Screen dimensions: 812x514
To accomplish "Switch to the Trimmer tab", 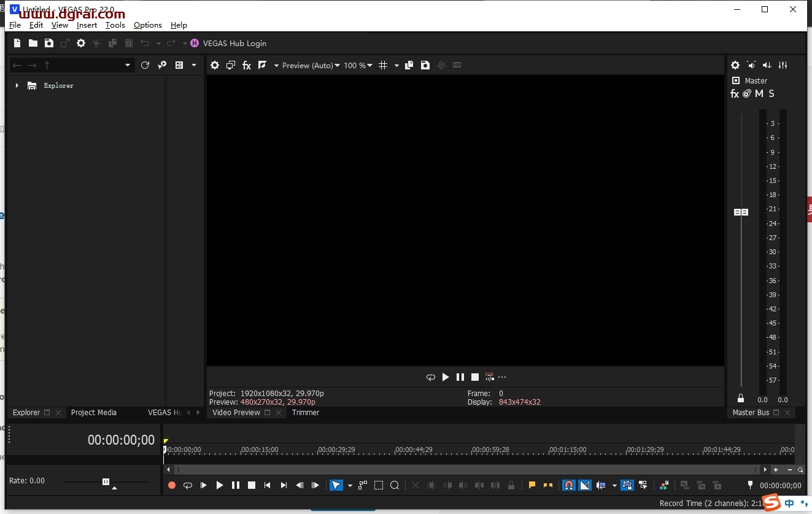I will point(306,413).
